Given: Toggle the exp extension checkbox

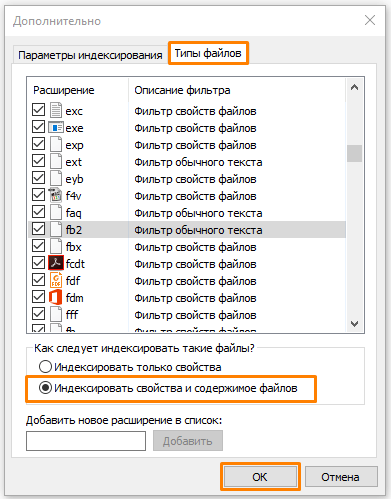Looking at the screenshot, I should coord(38,143).
